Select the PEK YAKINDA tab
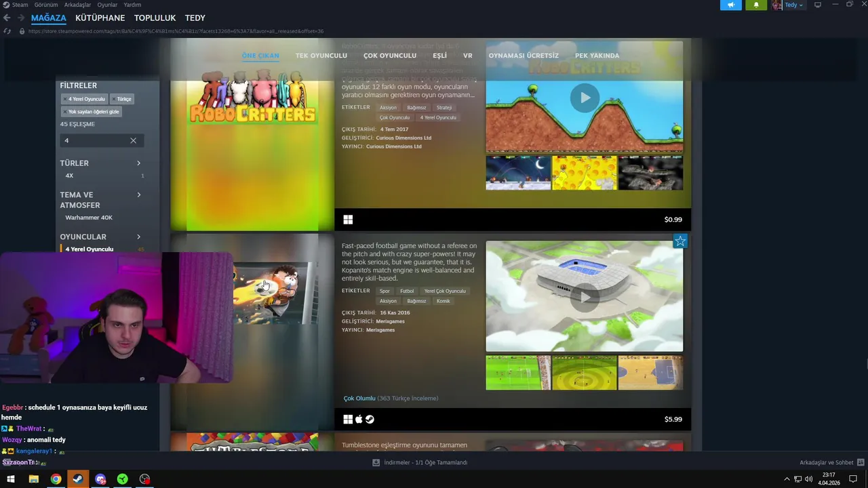868x488 pixels. coord(597,56)
